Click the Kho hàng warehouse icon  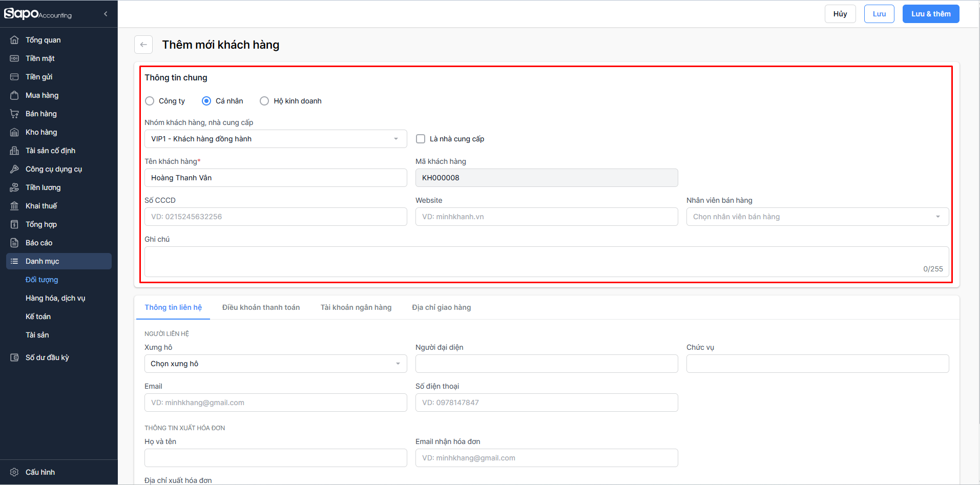pos(14,132)
